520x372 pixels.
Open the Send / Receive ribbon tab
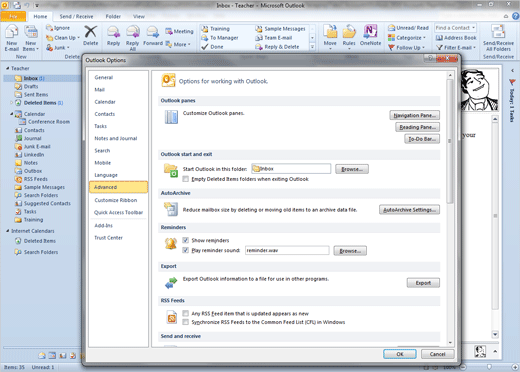(x=76, y=16)
